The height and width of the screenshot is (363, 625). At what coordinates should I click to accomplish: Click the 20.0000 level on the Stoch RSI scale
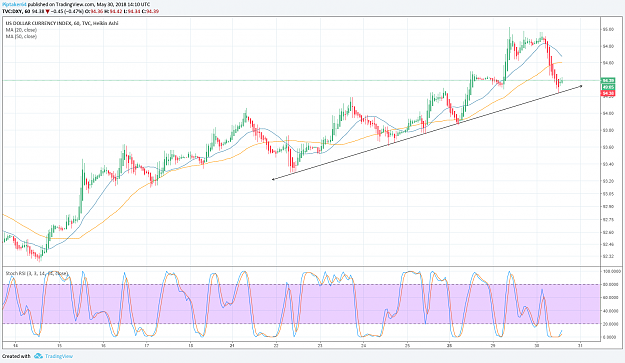pos(611,324)
